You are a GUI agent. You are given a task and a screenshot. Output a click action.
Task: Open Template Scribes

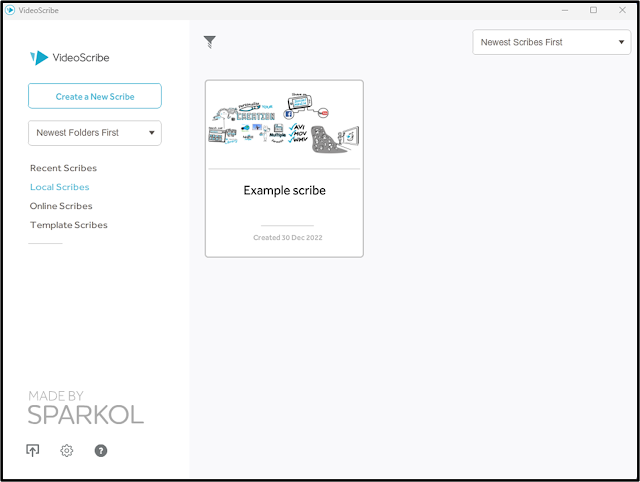69,225
